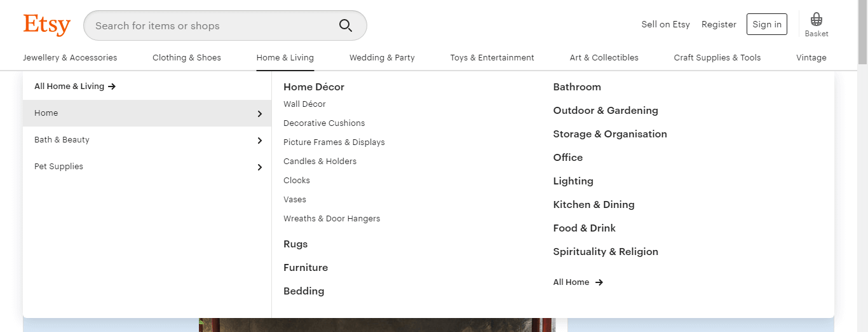Go to Wreaths & Door Hangers
868x332 pixels.
pyautogui.click(x=332, y=219)
